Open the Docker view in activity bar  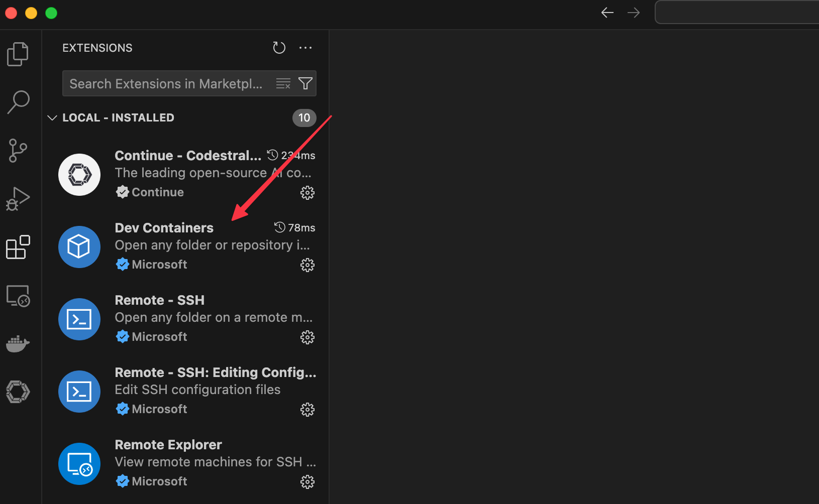point(18,343)
